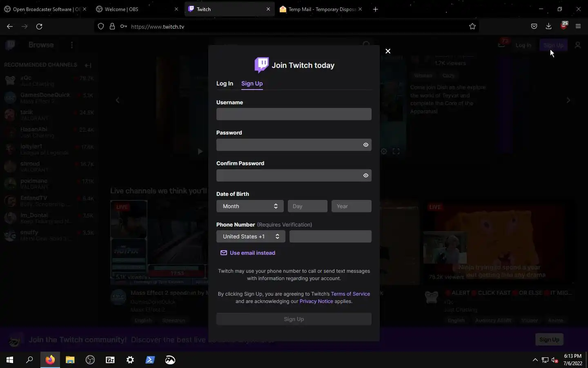The image size is (588, 368).
Task: Click the Sign Up button in bottom banner
Action: pyautogui.click(x=549, y=339)
